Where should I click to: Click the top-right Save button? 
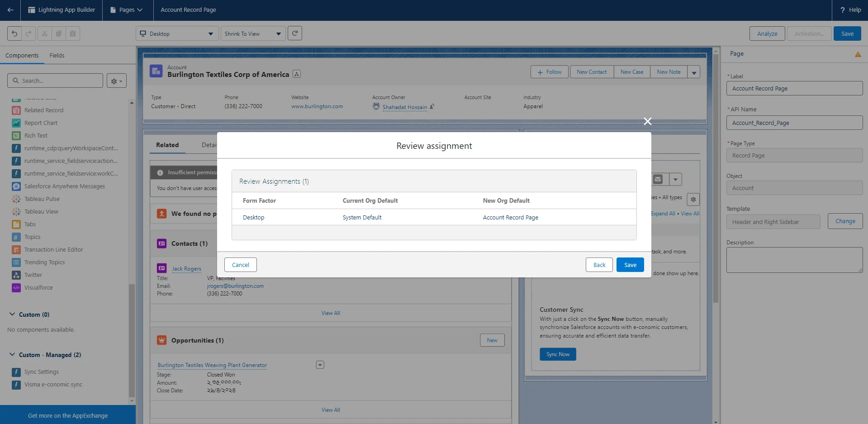tap(847, 34)
